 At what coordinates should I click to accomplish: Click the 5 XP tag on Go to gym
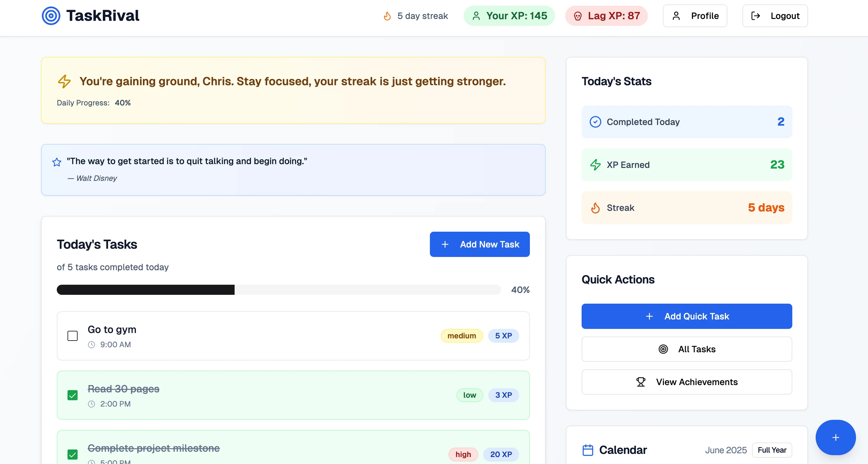(x=503, y=336)
